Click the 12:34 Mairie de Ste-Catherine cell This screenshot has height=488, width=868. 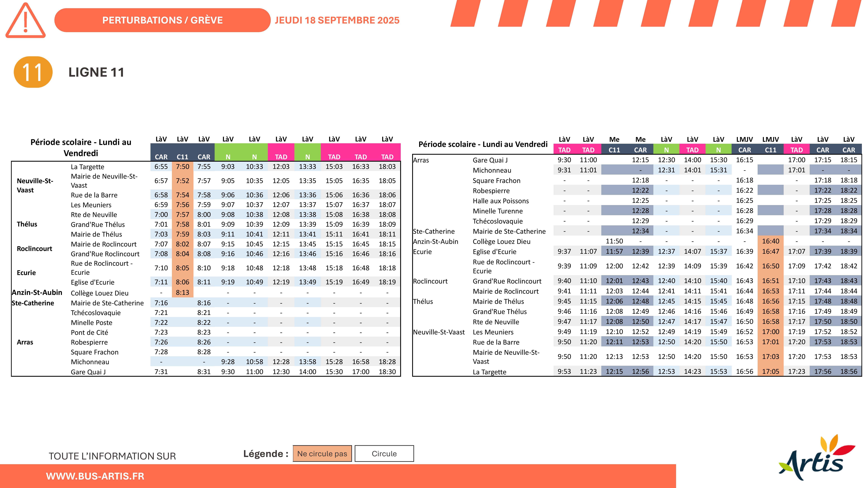click(640, 231)
